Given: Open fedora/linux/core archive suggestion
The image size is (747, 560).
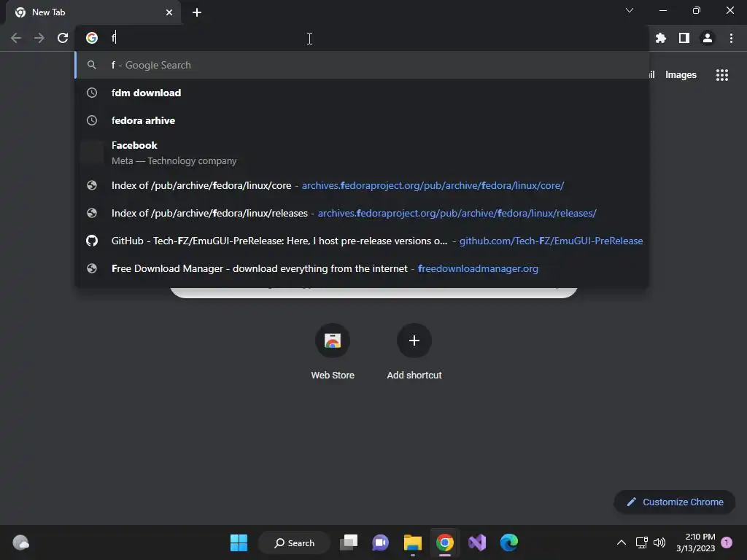Looking at the screenshot, I should tap(362, 186).
